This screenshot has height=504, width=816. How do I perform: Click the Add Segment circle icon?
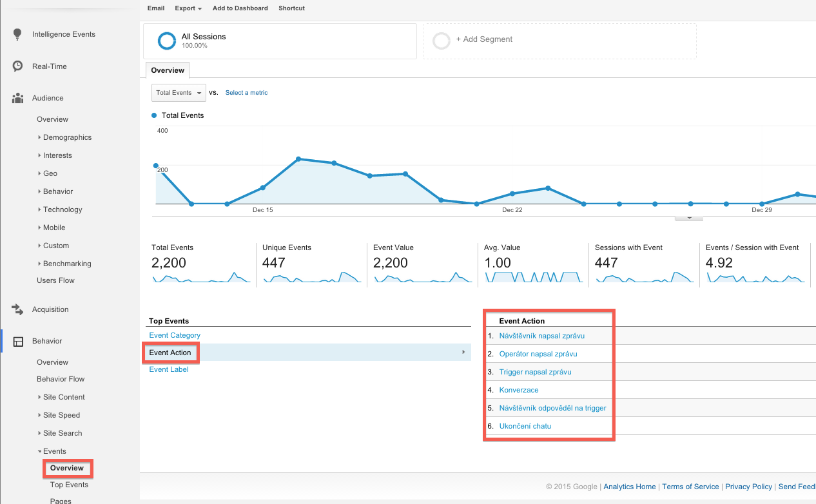coord(442,41)
